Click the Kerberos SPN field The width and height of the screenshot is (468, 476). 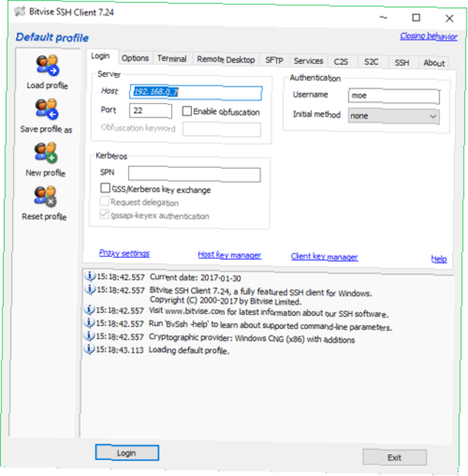pyautogui.click(x=195, y=174)
